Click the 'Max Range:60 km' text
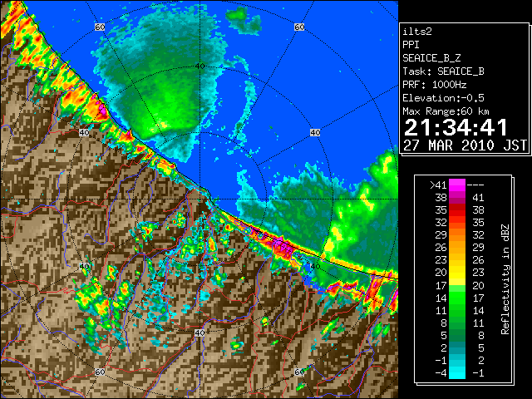The width and height of the screenshot is (532, 399). point(446,111)
